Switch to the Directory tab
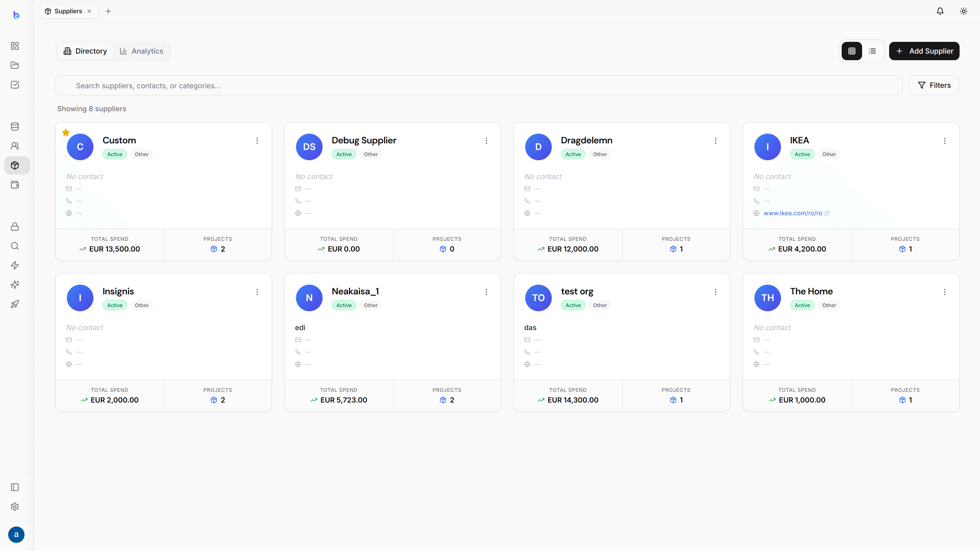The image size is (980, 551). (85, 51)
